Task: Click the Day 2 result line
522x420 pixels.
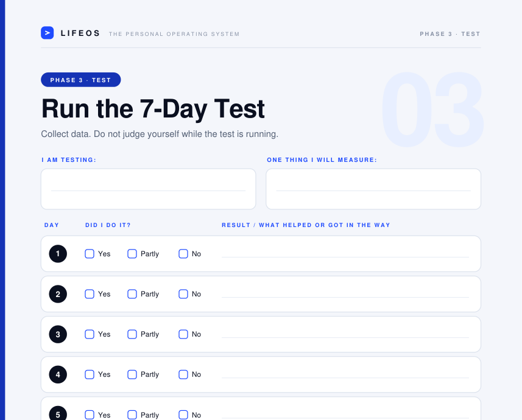Action: tap(345, 297)
